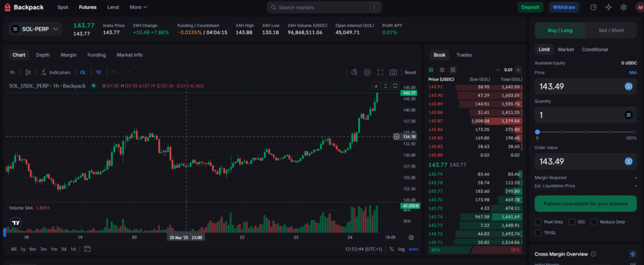Click the quantity slider handle at 0

point(537,132)
